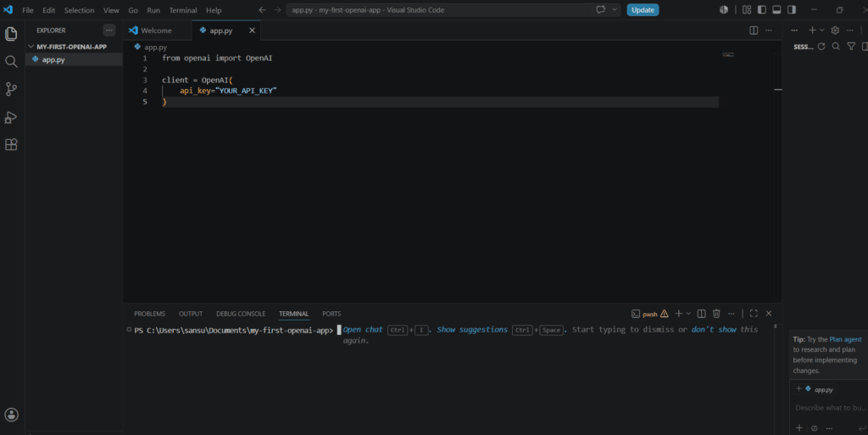Open the Source Control view
The height and width of the screenshot is (435, 868).
(x=11, y=89)
